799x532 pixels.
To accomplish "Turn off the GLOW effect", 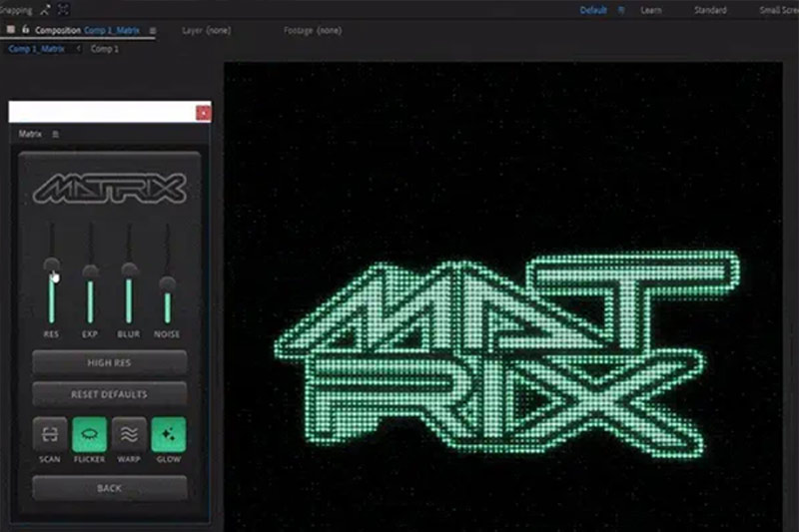I will pyautogui.click(x=168, y=435).
